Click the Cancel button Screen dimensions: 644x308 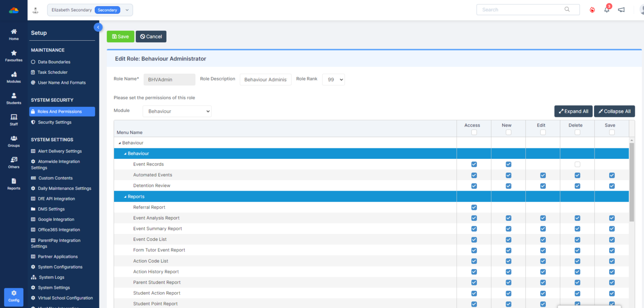[151, 36]
